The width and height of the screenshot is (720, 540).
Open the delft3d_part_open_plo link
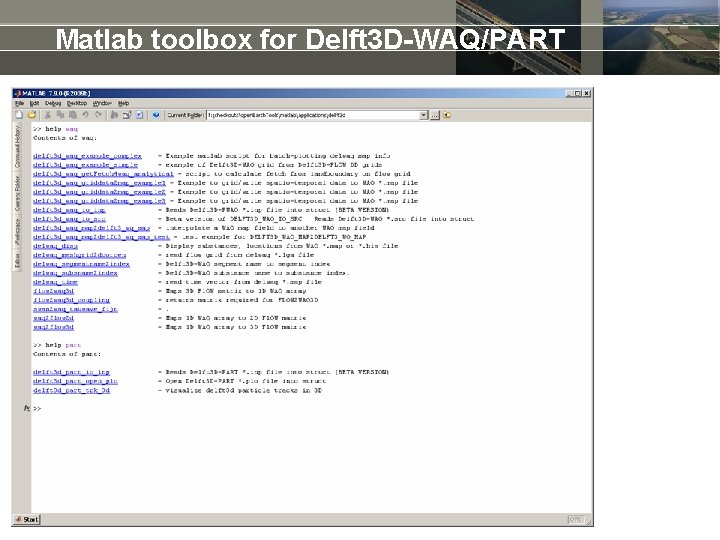[75, 381]
